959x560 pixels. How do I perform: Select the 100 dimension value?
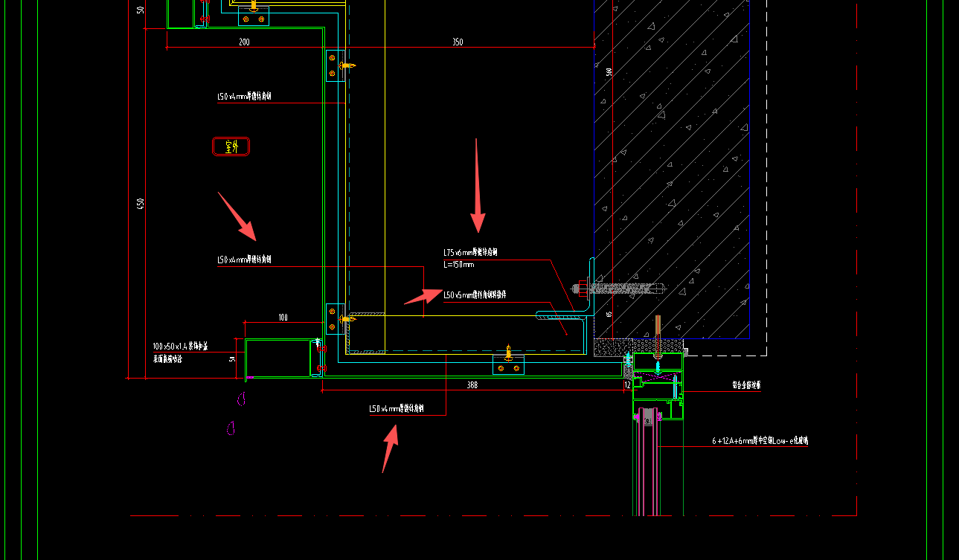(x=283, y=318)
